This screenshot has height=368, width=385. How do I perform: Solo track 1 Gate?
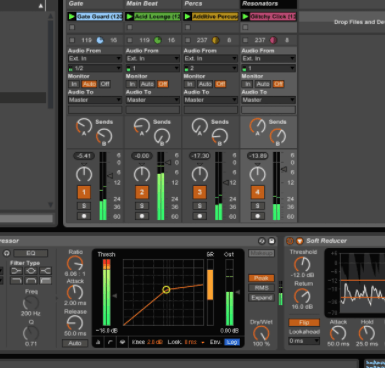coord(84,206)
